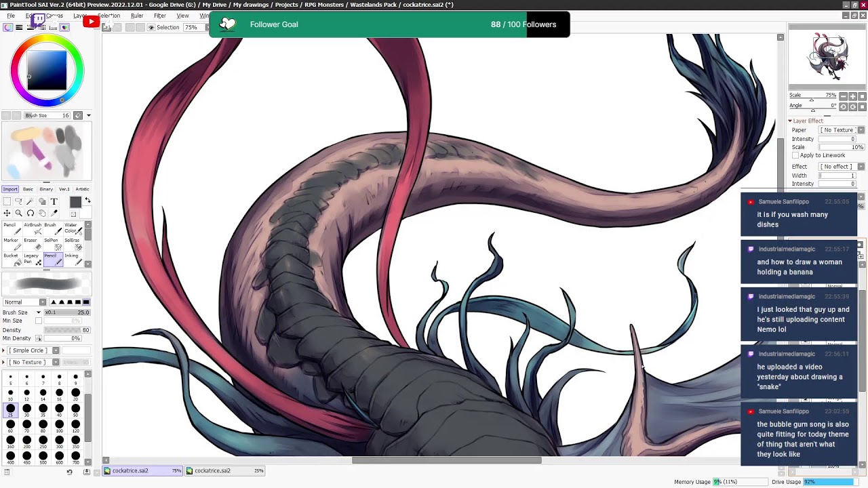
Task: Select the AirBrush tool
Action: [32, 228]
